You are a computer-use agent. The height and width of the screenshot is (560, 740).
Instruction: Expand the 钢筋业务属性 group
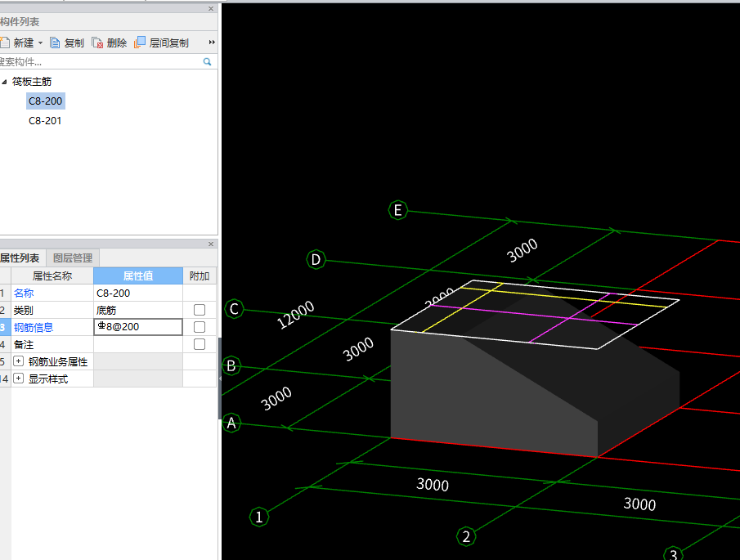[x=19, y=361]
